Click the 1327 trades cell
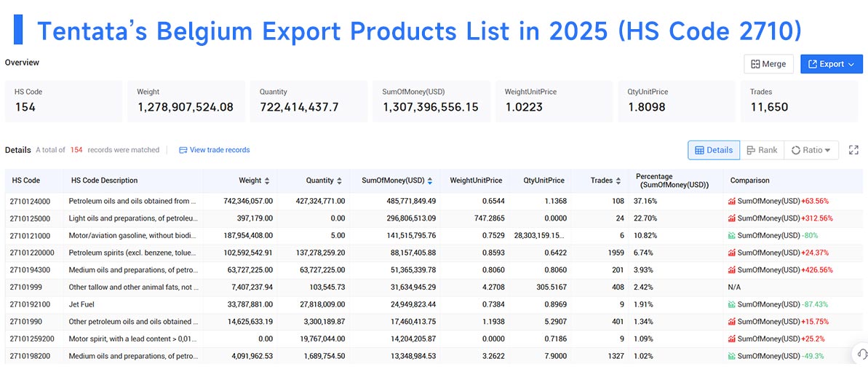Viewport: 868px width, 372px height. click(615, 355)
